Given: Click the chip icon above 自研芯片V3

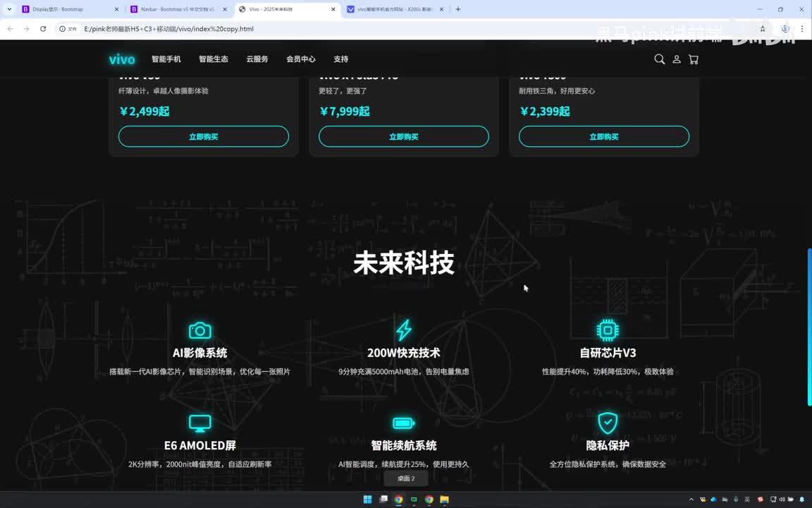Looking at the screenshot, I should click(x=608, y=329).
